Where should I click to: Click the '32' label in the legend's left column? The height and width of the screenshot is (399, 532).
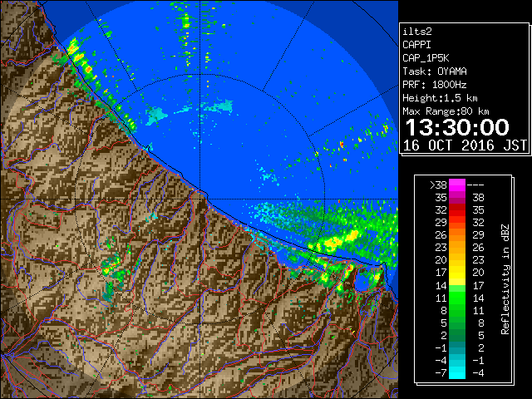click(441, 210)
